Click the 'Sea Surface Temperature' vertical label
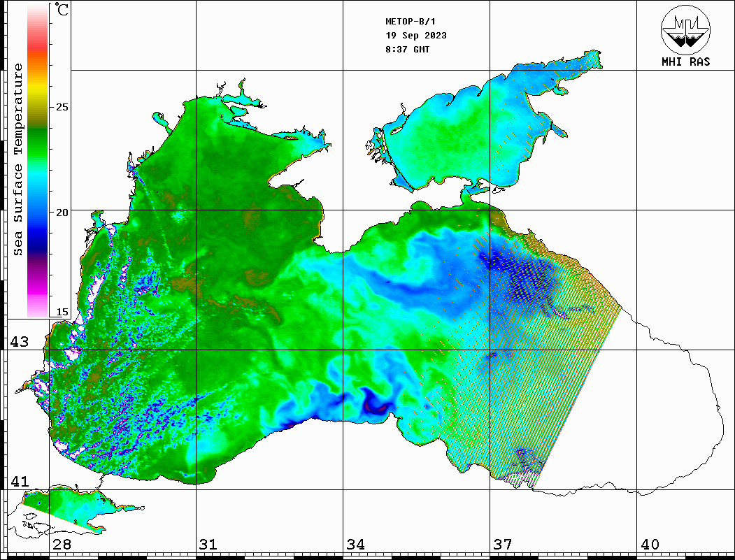 (x=17, y=159)
